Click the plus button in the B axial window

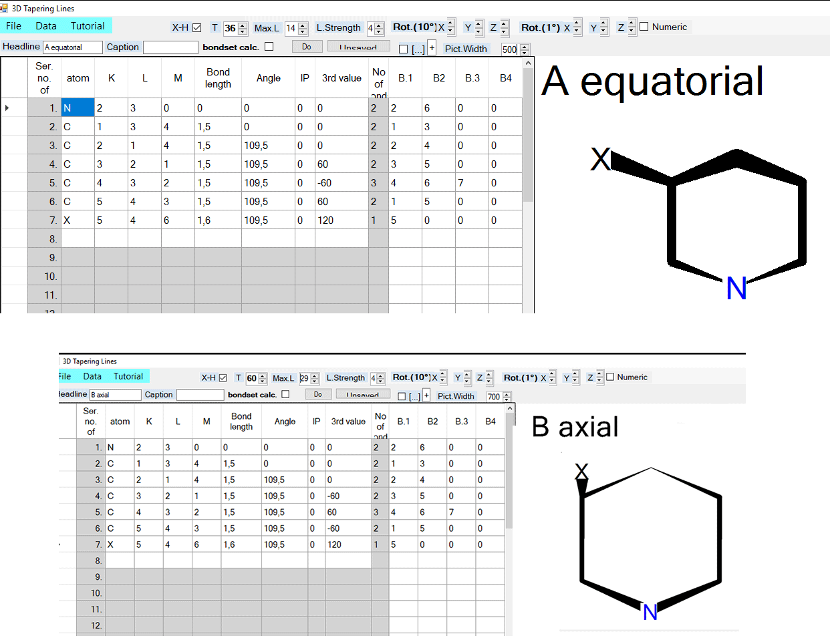coord(426,395)
